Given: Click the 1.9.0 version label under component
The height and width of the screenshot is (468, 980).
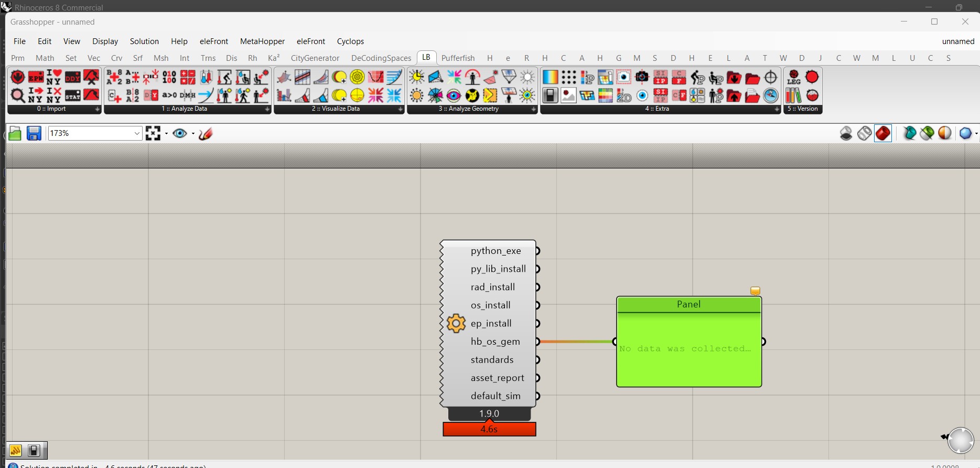Looking at the screenshot, I should coord(489,414).
